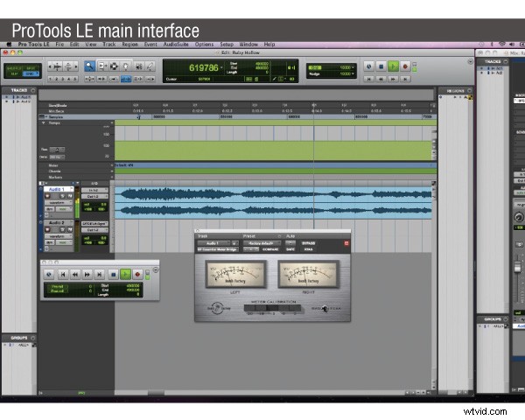Solo the Audio 2 track
This screenshot has width=525, height=420.
(63, 229)
